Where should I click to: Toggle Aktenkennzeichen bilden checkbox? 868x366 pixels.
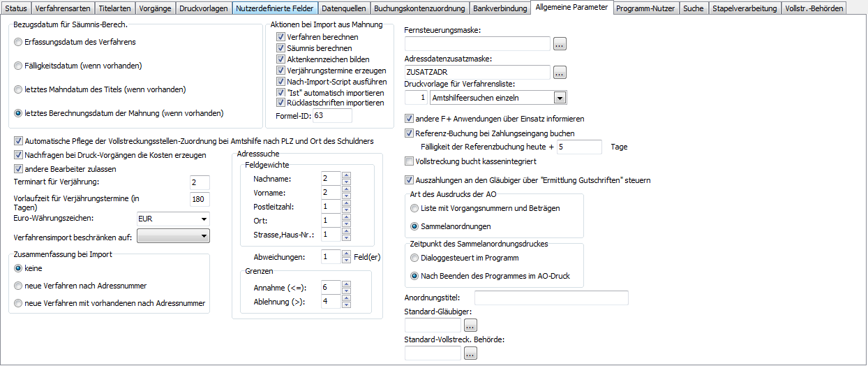point(281,59)
